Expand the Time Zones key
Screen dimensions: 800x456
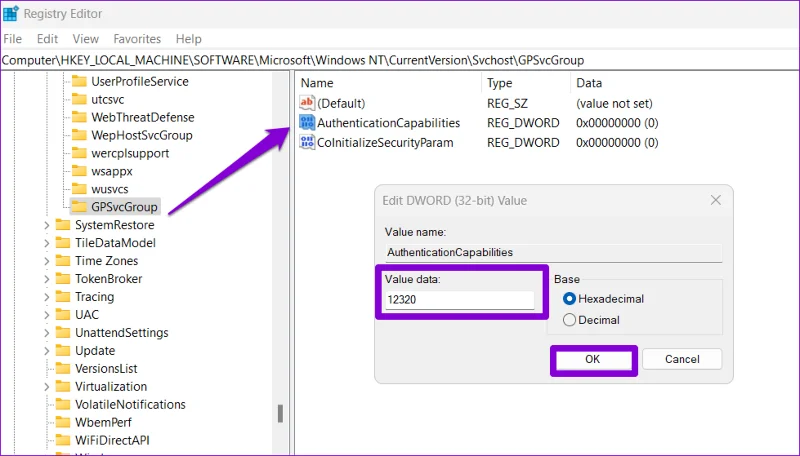point(46,261)
